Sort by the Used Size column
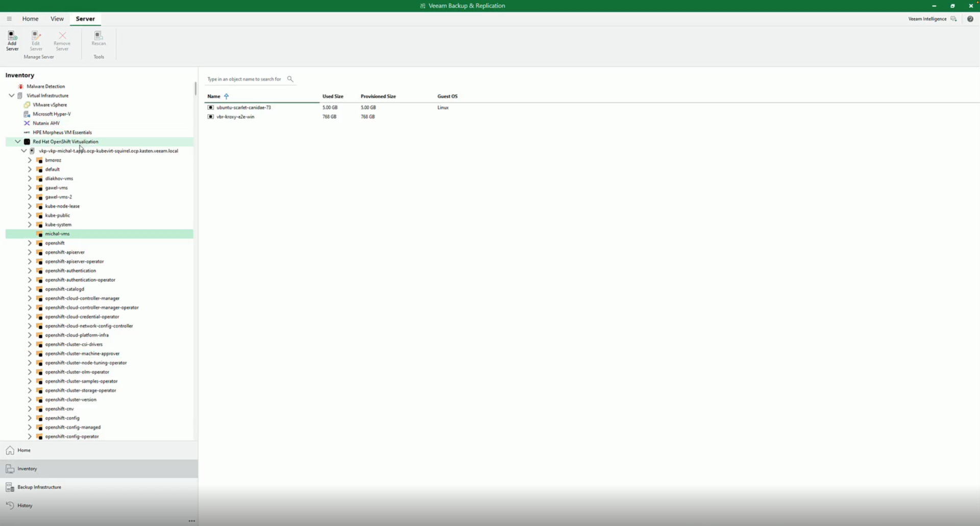Viewport: 980px width, 526px height. [333, 97]
